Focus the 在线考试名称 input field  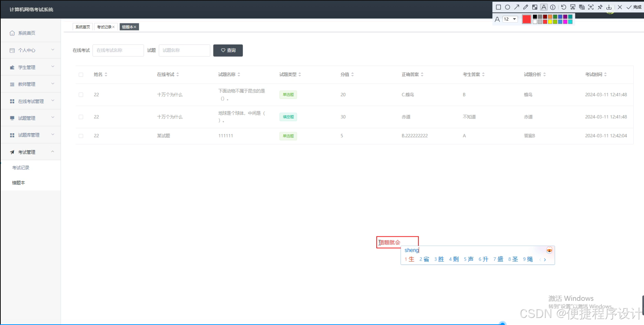[118, 50]
